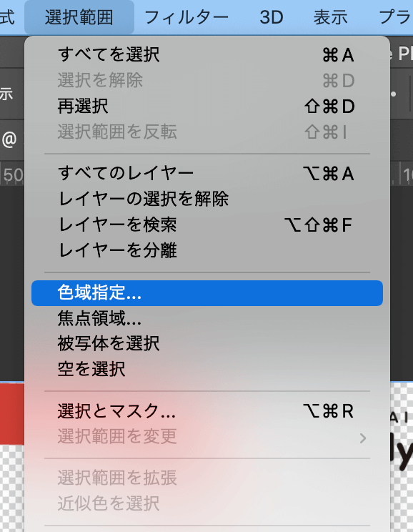Open the 3D menu in menu bar
The width and height of the screenshot is (413, 532).
272,17
